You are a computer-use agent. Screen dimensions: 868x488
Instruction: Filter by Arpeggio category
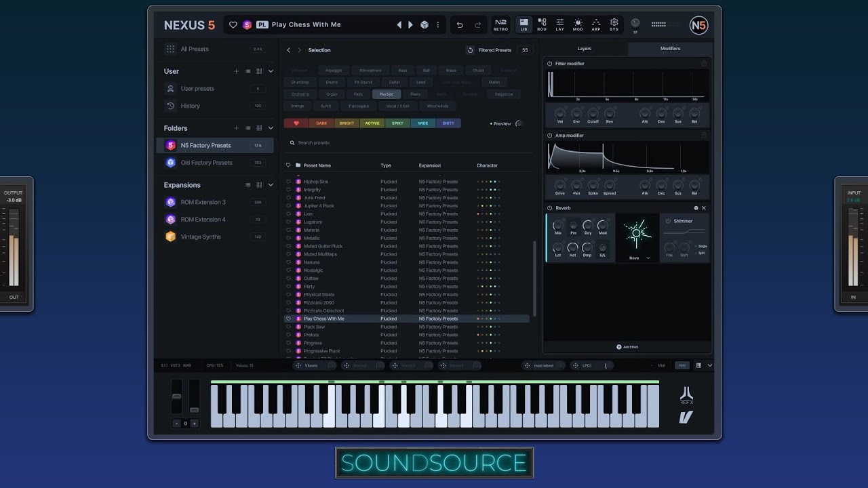(x=334, y=70)
